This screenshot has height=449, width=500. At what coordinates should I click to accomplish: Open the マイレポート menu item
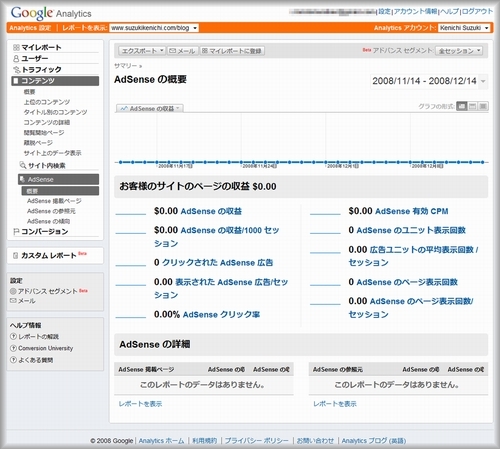[41, 48]
